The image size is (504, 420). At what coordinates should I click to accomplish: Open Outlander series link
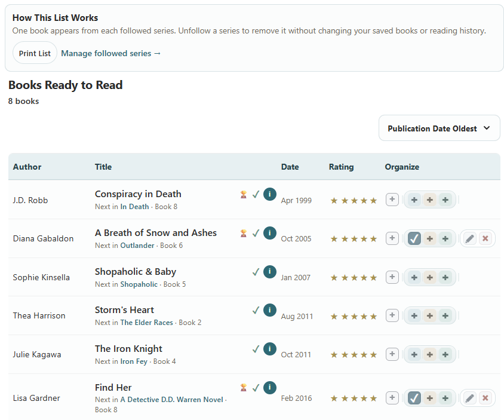137,246
